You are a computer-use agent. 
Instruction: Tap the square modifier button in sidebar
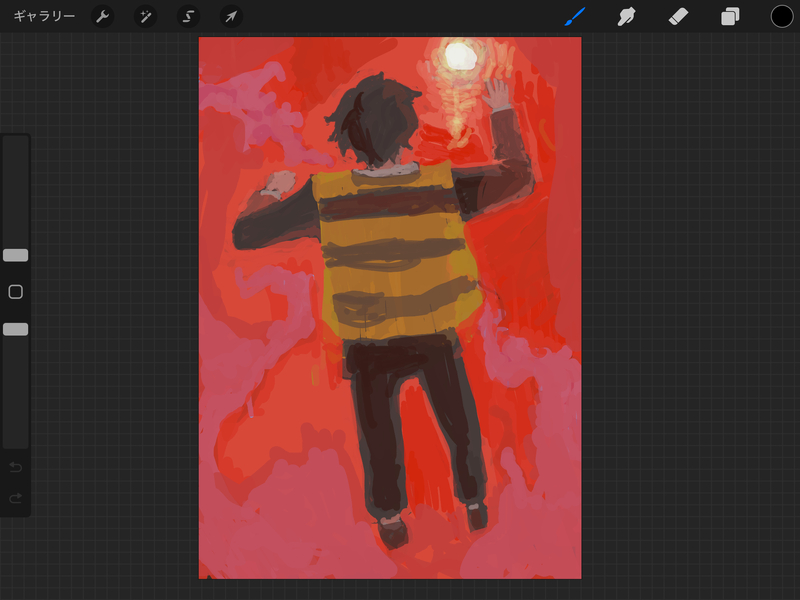[x=15, y=292]
